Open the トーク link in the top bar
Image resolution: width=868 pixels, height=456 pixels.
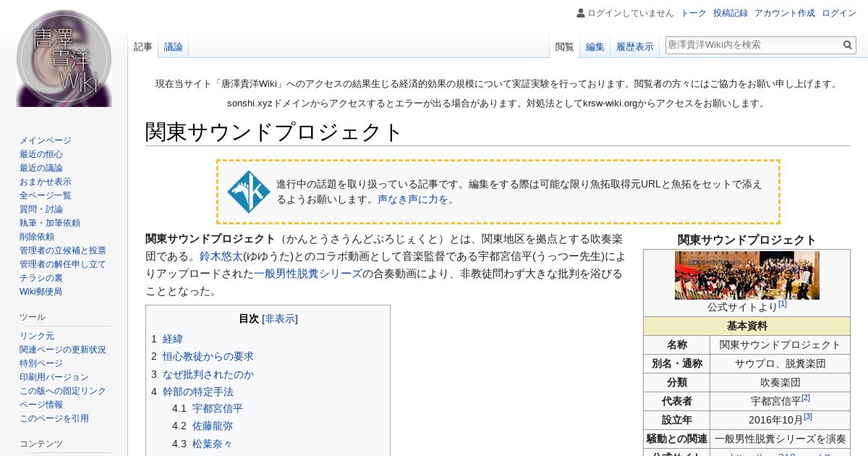694,13
